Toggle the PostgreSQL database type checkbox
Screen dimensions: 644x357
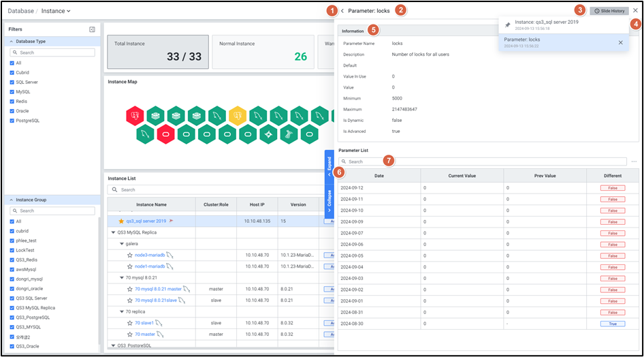12,121
